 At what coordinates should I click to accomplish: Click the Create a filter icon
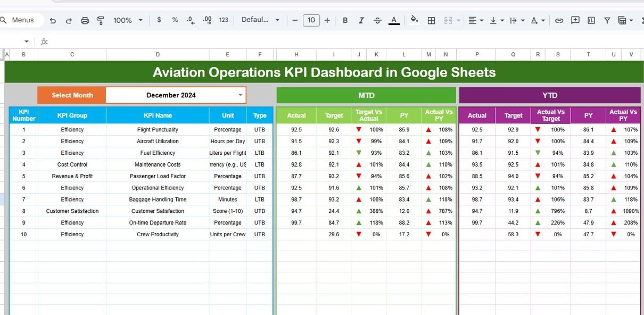coord(607,20)
